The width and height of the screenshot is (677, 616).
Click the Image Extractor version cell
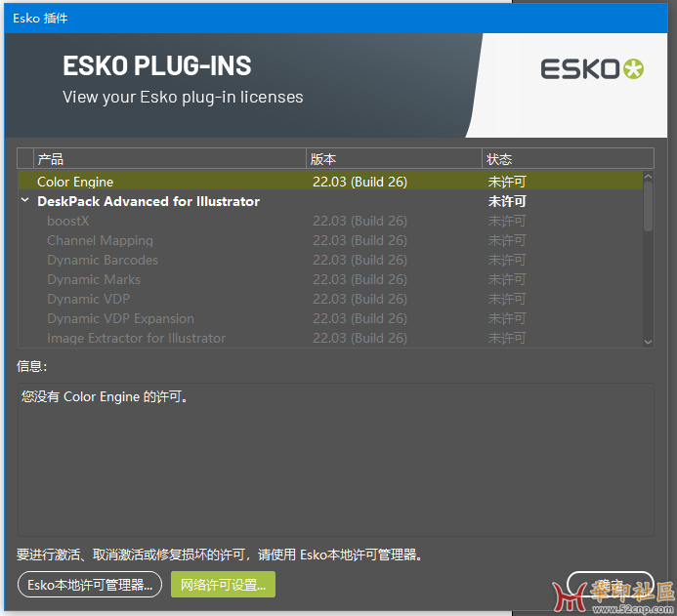tap(360, 338)
